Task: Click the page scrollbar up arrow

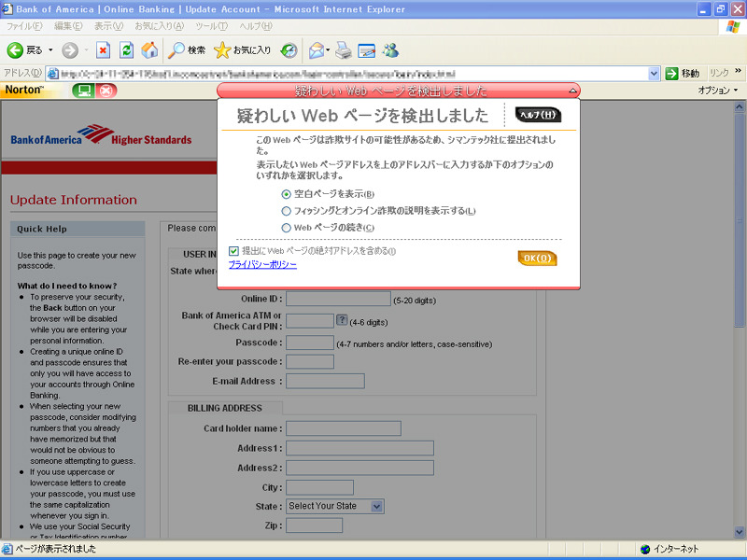Action: point(739,107)
